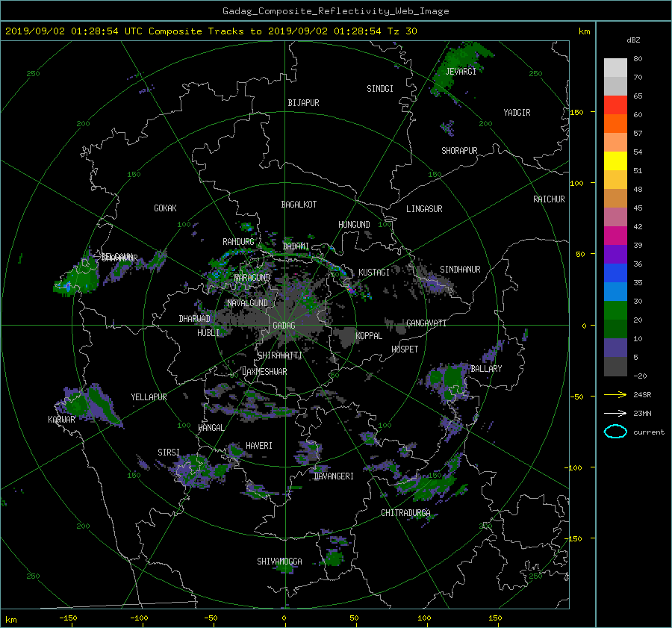Viewport: 672px width, 628px height.
Task: Click the RAICHUR city label
Action: [x=549, y=199]
